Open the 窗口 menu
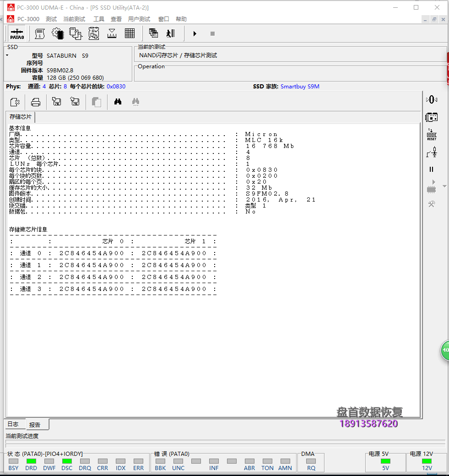This screenshot has height=476, width=449. point(163,19)
